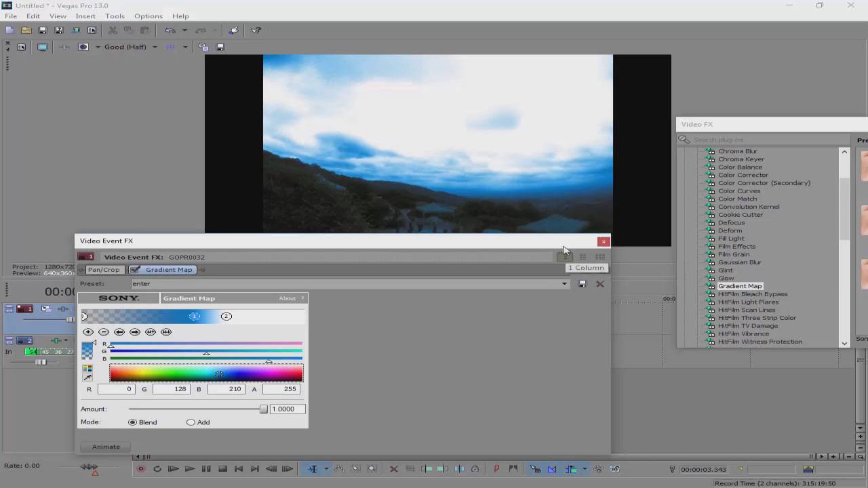Go to start of project
Viewport: 868px width, 488px height.
(x=239, y=468)
